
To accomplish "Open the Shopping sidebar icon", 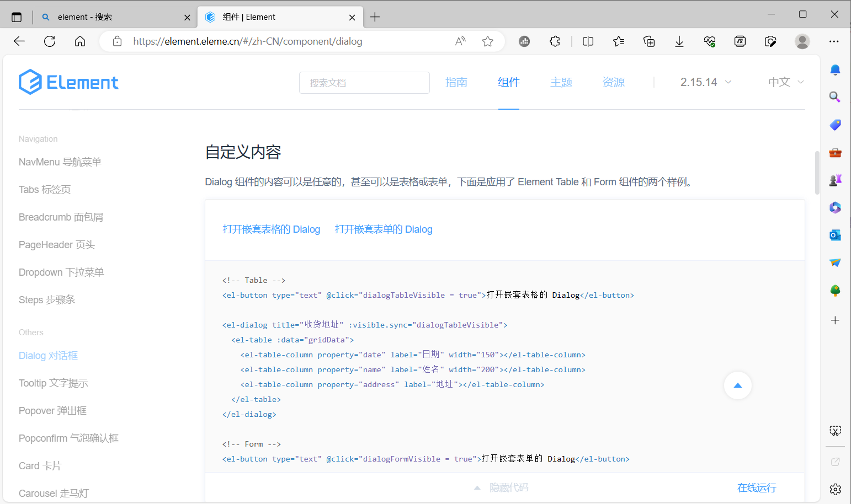I will click(x=834, y=125).
